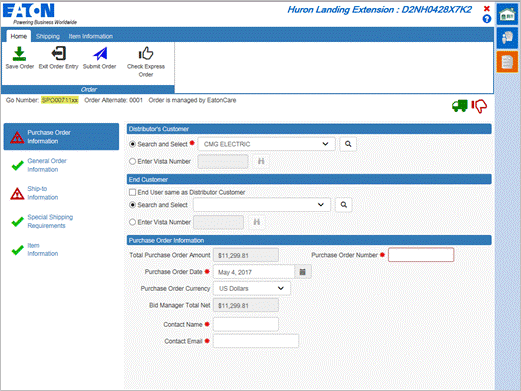Open the Purchase Order Currency dropdown
521x391 pixels.
[252, 288]
